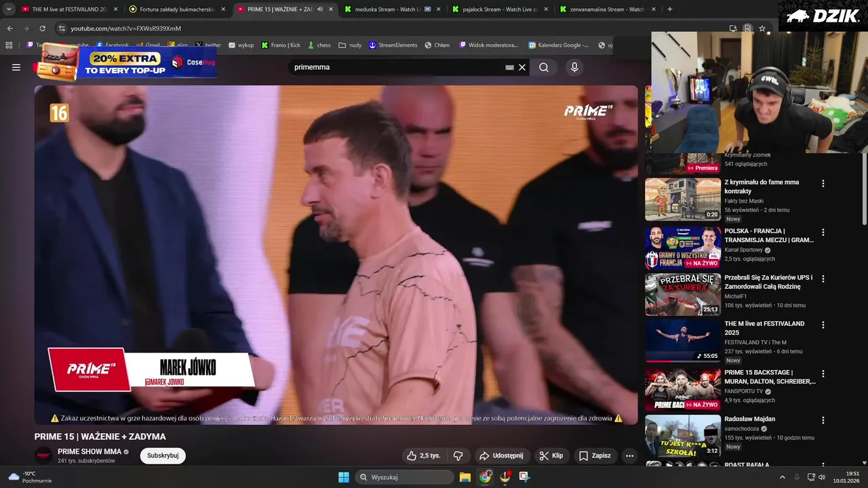Subscribe with the Subskrybuj button
The image size is (868, 488).
[163, 455]
